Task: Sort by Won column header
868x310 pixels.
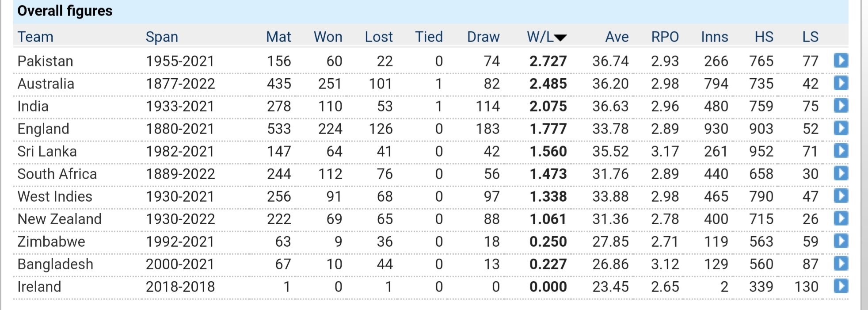Action: pyautogui.click(x=328, y=37)
